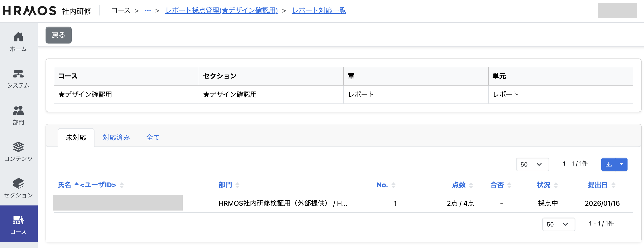Click the HRMOS 社内研修 logo
This screenshot has width=644, height=248.
pos(30,10)
